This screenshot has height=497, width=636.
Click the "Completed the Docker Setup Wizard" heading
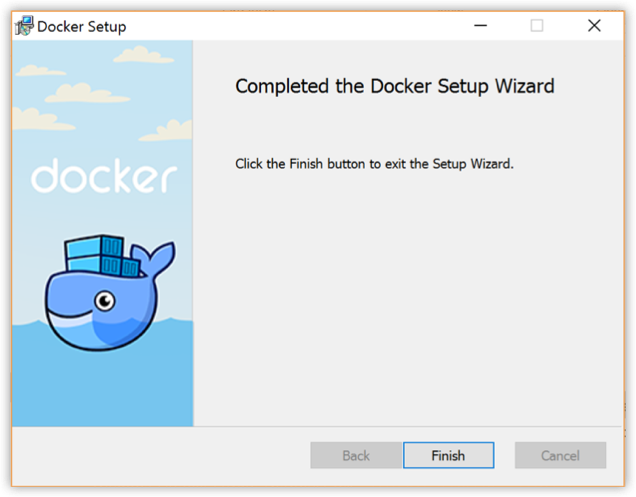[394, 87]
